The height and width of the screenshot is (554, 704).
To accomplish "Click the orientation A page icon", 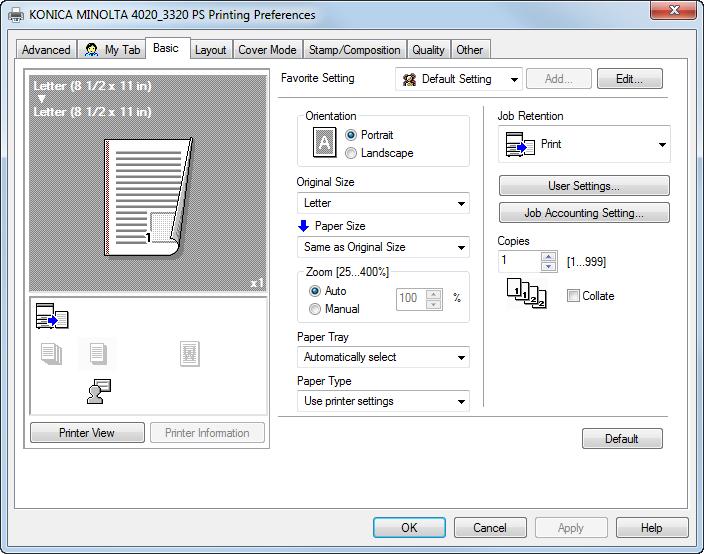I will (324, 143).
